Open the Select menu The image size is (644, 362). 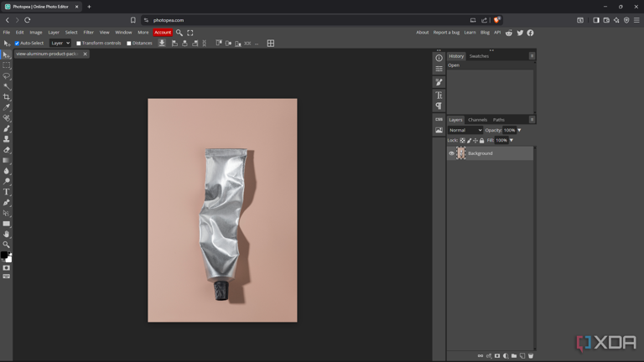click(x=71, y=33)
